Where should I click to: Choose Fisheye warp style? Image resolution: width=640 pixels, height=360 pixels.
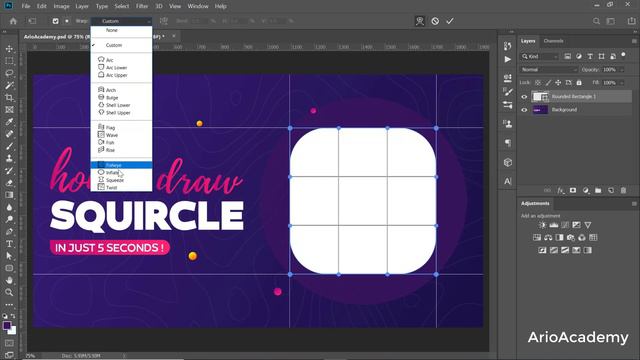point(121,165)
